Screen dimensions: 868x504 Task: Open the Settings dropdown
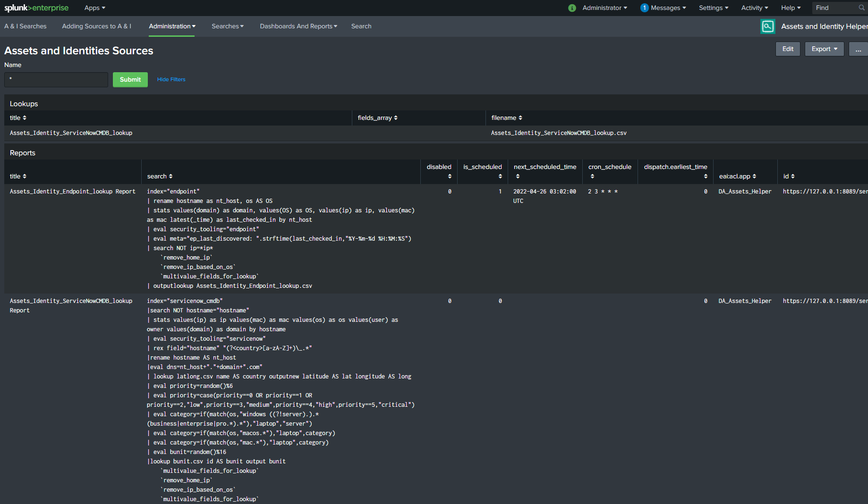714,8
